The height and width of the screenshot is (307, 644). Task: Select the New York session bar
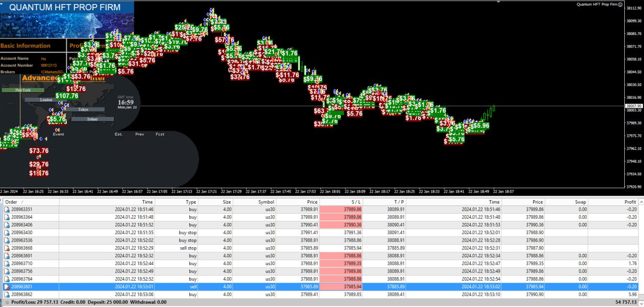click(23, 90)
